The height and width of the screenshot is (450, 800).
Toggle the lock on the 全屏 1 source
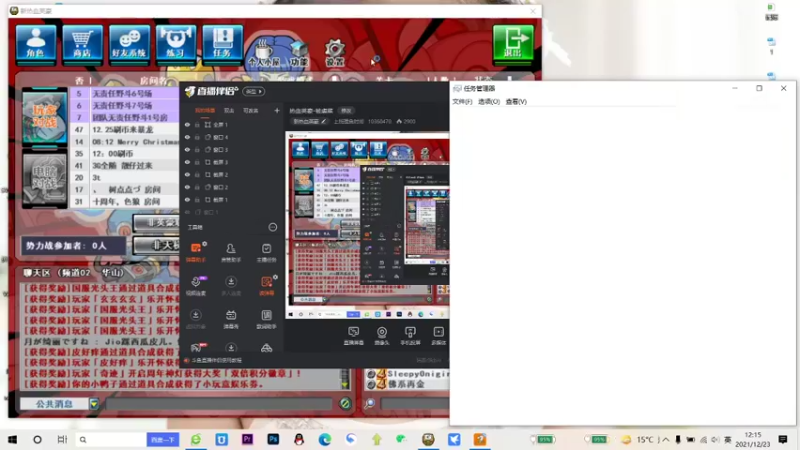tap(197, 124)
